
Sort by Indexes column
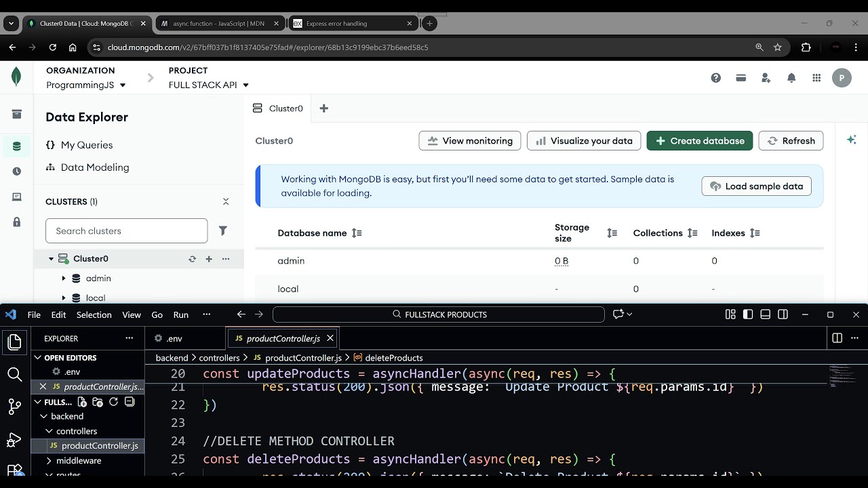point(755,233)
